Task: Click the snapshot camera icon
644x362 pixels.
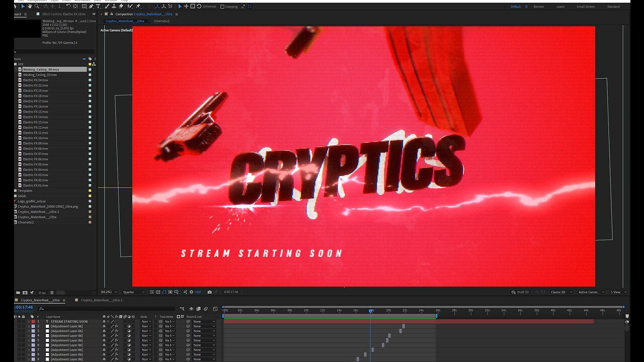Action: [x=209, y=292]
